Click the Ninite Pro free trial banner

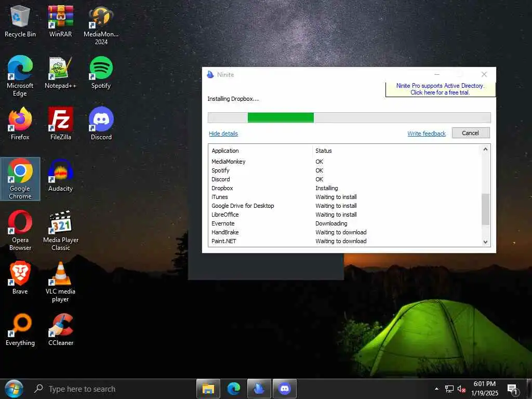click(441, 89)
